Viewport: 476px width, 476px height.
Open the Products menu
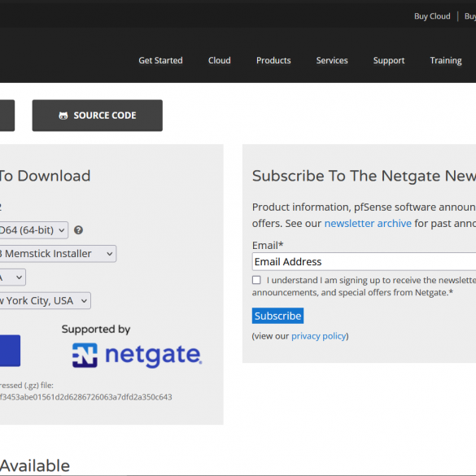tap(273, 60)
